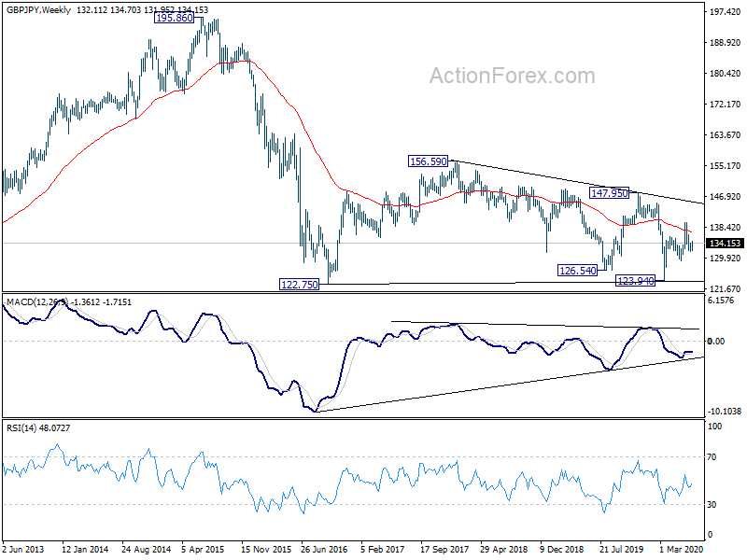
Task: Click the current price tag 134.153
Action: (726, 244)
